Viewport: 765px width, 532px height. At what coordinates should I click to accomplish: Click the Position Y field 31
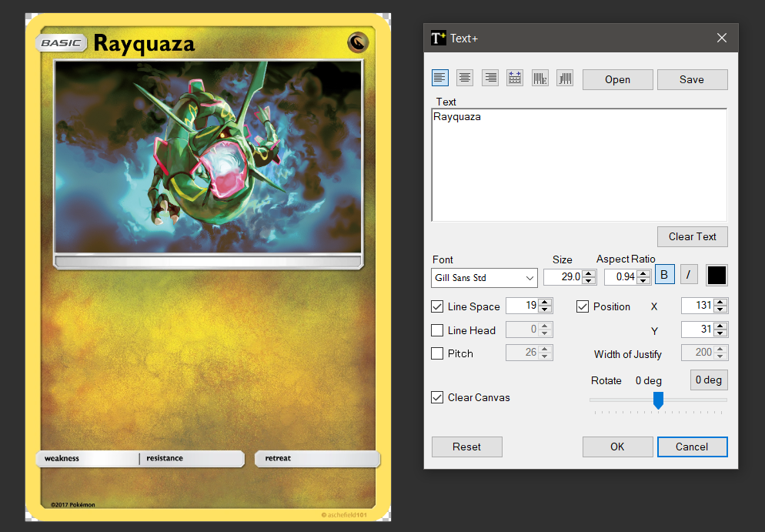click(x=698, y=330)
